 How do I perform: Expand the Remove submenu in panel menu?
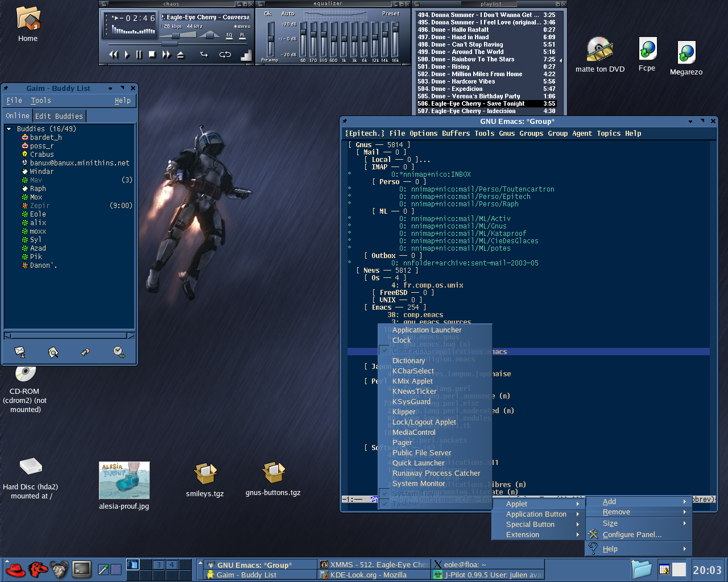coord(638,512)
